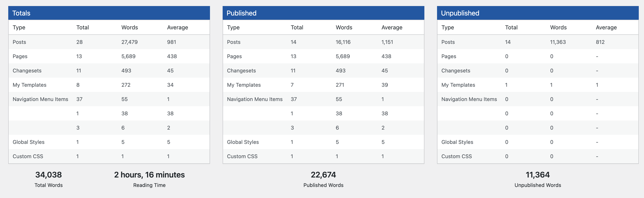Click Posts row label in Totals table
This screenshot has height=198, width=644.
click(x=19, y=42)
